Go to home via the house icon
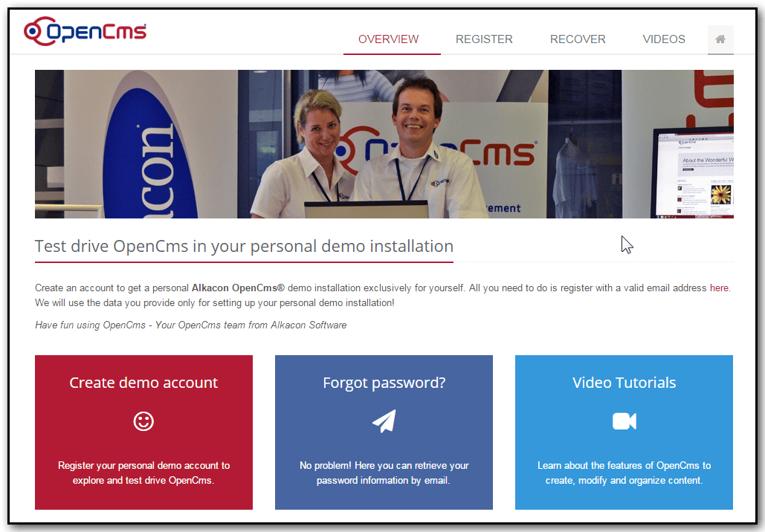 [720, 39]
